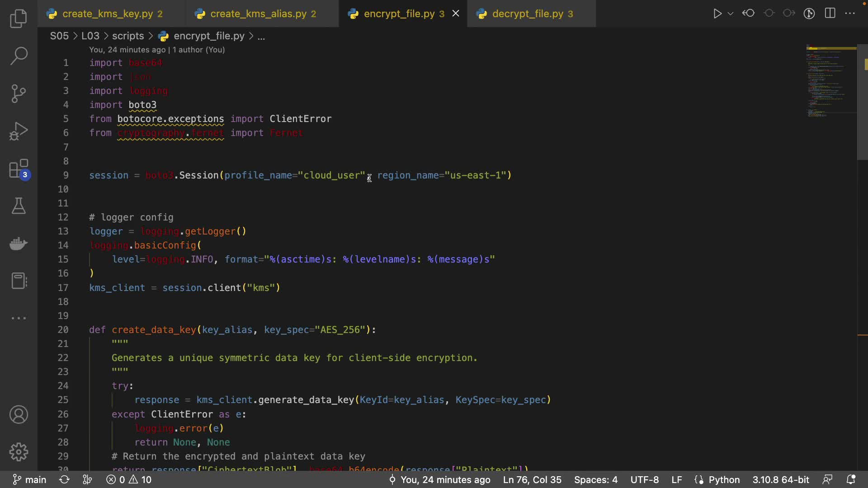The image size is (868, 488).
Task: Click the errors and warnings count
Action: pos(129,479)
